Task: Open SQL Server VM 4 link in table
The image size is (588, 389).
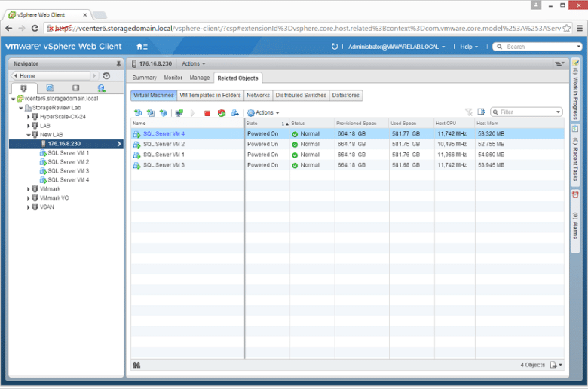Action: (164, 134)
